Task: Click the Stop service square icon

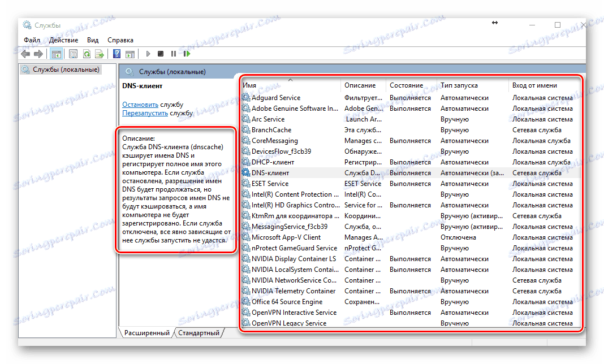Action: pyautogui.click(x=161, y=54)
